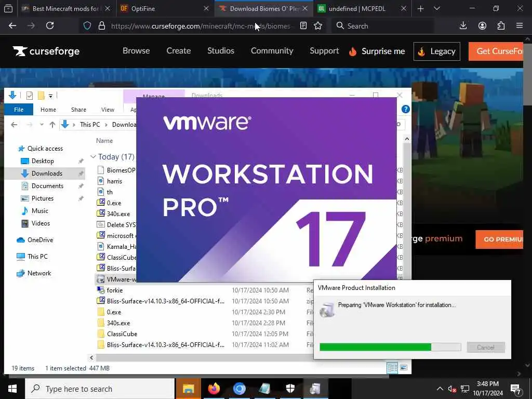The width and height of the screenshot is (532, 399).
Task: Click This PC in breadcrumb path
Action: [x=90, y=125]
